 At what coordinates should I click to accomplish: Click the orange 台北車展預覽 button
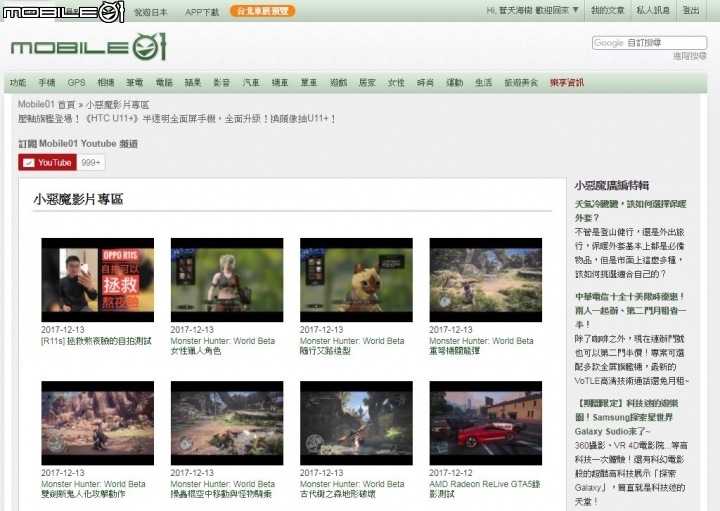coord(262,11)
